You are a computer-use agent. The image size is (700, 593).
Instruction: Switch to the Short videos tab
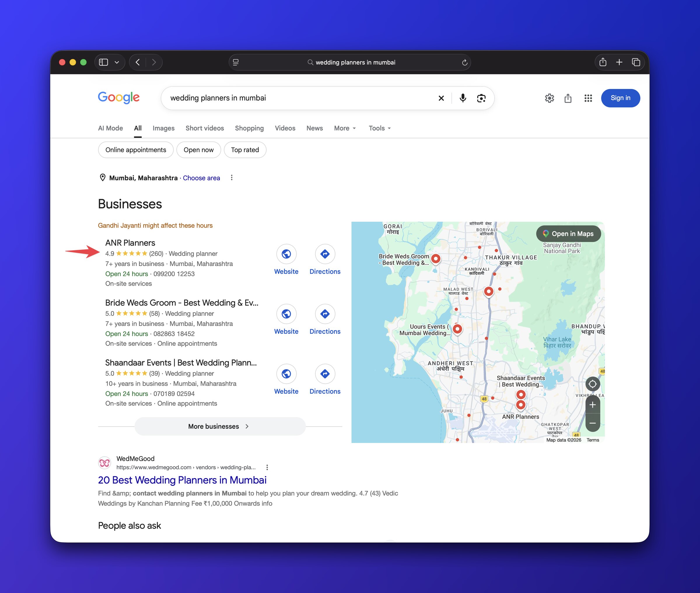[204, 128]
